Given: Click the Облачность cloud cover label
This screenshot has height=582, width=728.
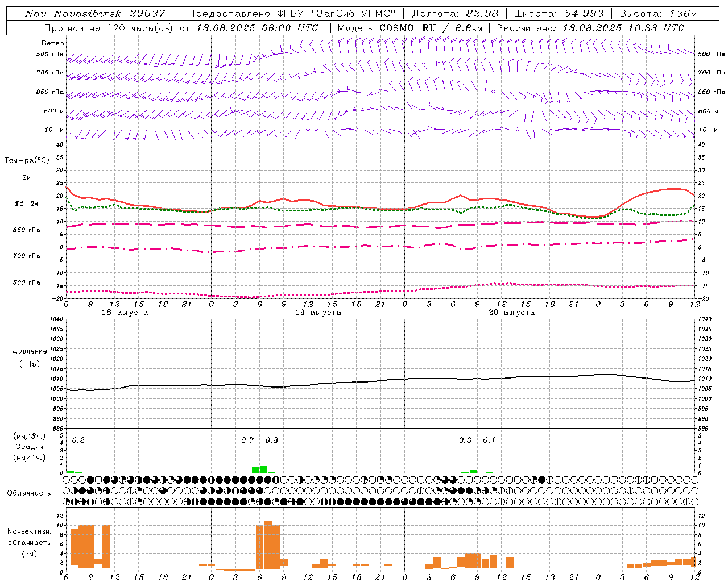Looking at the screenshot, I should [x=29, y=493].
